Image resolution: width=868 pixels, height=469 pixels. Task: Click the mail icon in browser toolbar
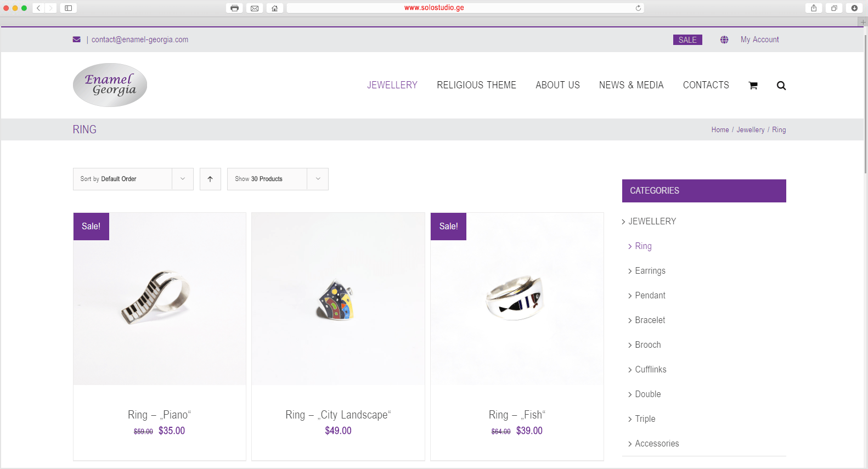[x=255, y=8]
